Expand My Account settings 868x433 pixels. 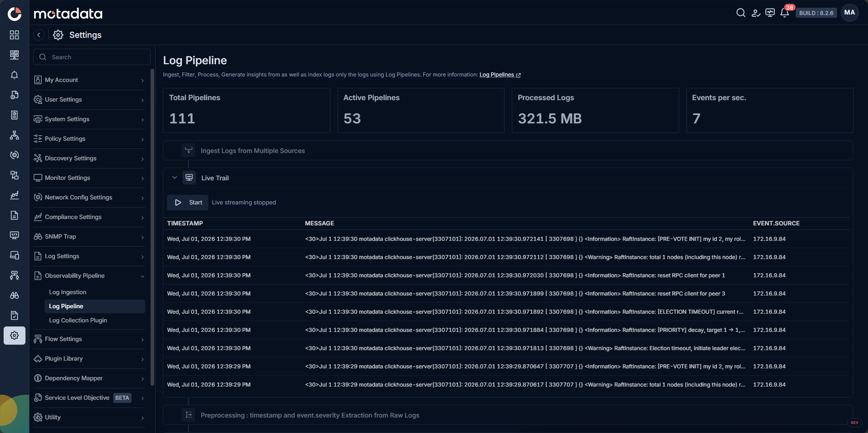click(89, 80)
